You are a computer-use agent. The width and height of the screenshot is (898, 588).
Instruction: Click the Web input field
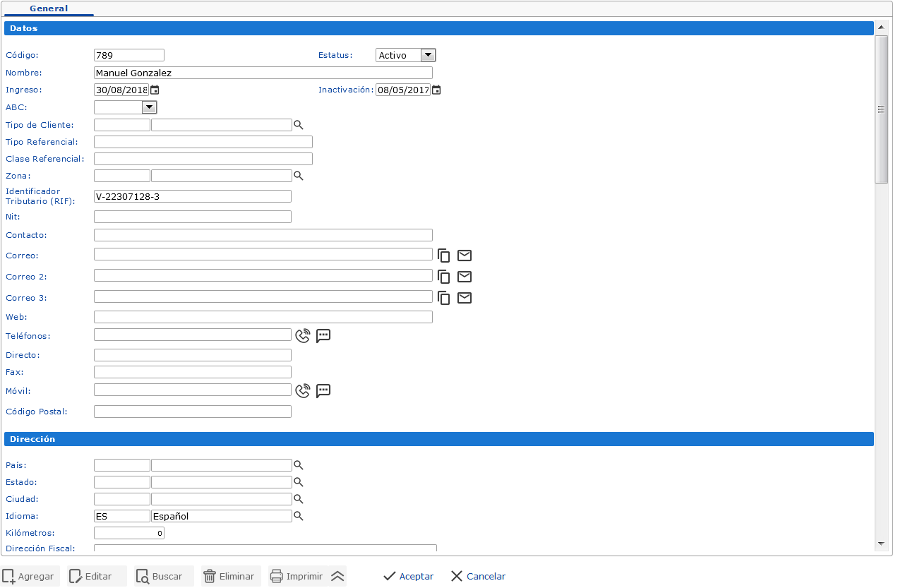coord(263,317)
